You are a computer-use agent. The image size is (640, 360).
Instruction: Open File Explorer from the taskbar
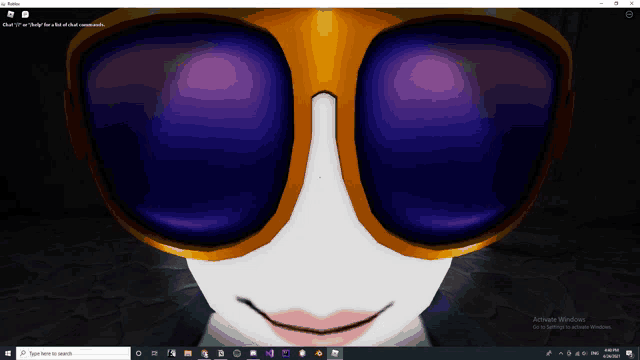188,353
